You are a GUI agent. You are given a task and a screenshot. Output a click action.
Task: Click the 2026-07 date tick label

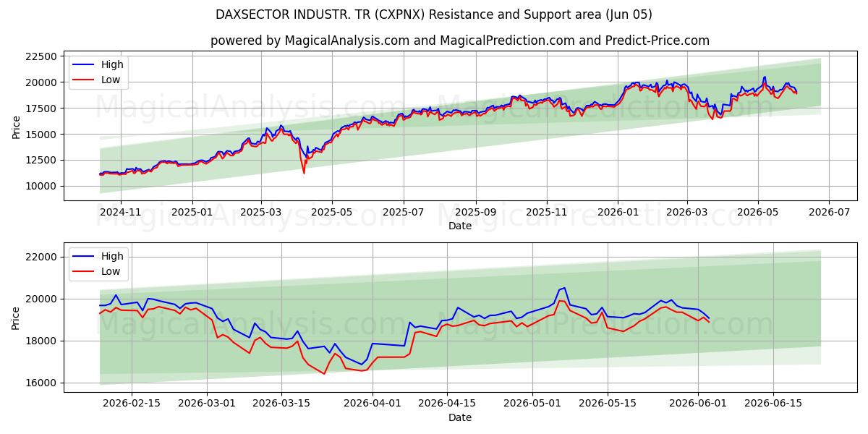tap(829, 213)
